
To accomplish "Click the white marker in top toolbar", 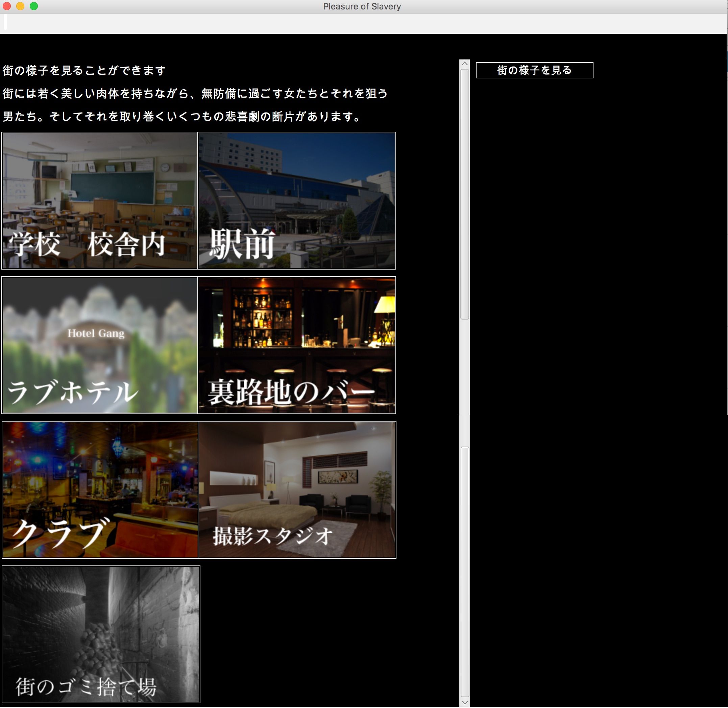I will pyautogui.click(x=5, y=22).
